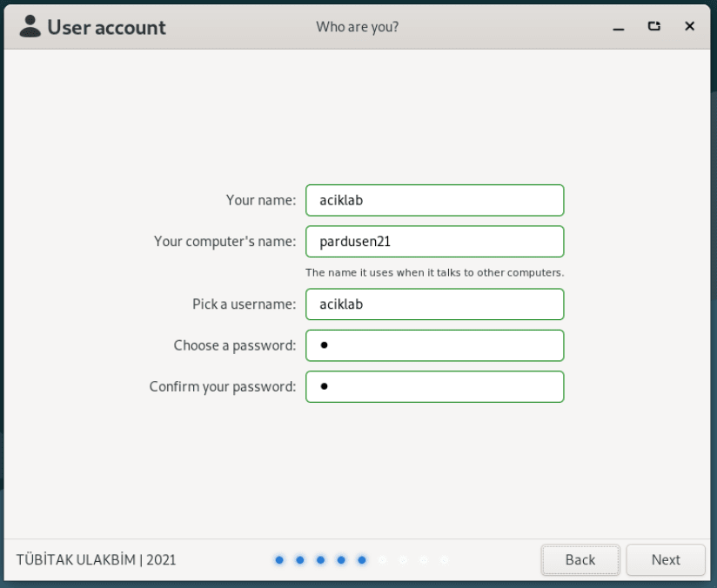Viewport: 717px width, 588px height.
Task: Click the 'Choose a password:' label
Action: coord(235,345)
